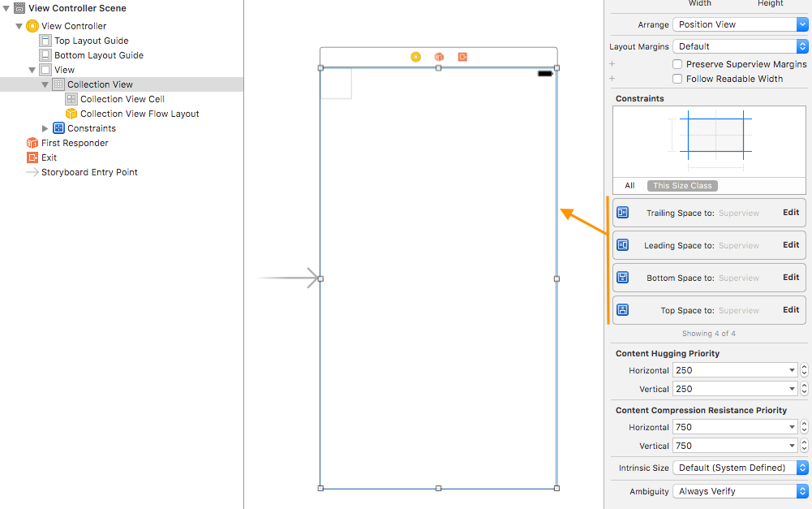Click the Top Layout Guide icon
This screenshot has height=509, width=812.
45,41
